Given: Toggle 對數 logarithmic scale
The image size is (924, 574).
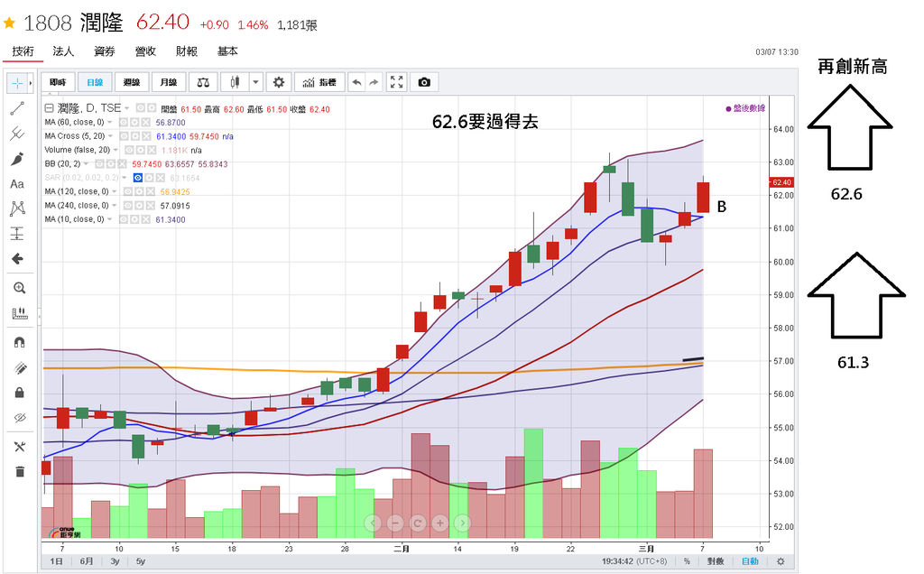Looking at the screenshot, I should coord(716,561).
